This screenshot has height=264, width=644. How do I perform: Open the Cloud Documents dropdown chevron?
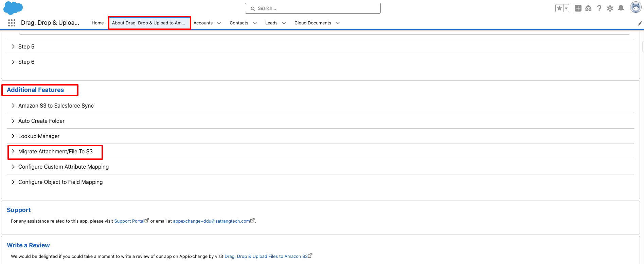[338, 23]
